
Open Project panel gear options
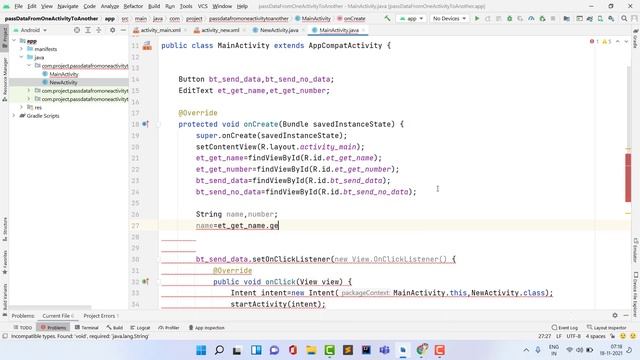(x=112, y=30)
